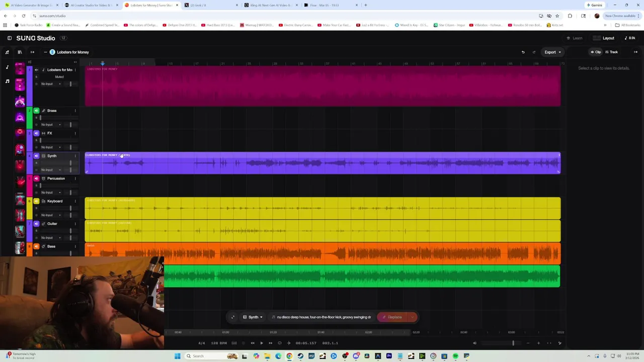The width and height of the screenshot is (644, 362).
Task: Mute the FX track
Action: (36, 133)
